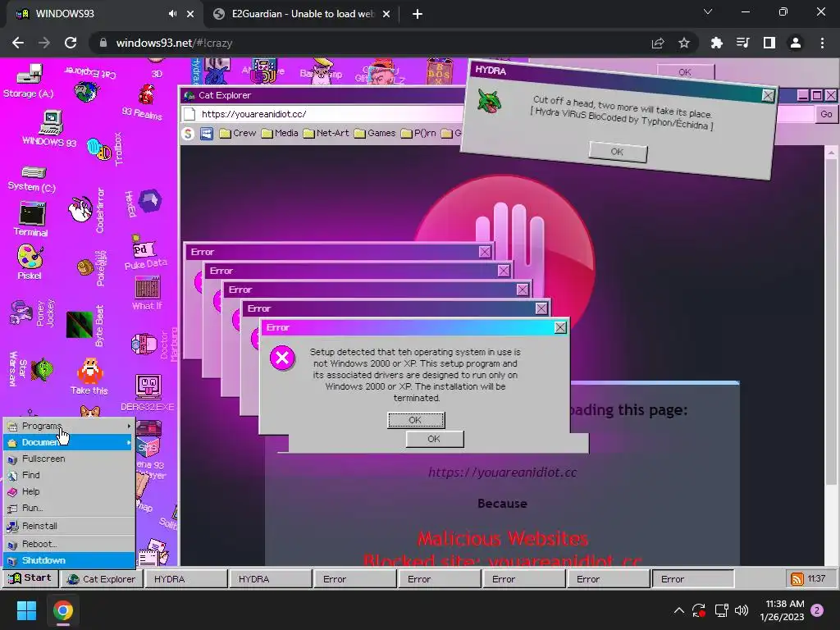The image size is (840, 630).
Task: Expand the Documents submenu arrow
Action: pos(129,442)
